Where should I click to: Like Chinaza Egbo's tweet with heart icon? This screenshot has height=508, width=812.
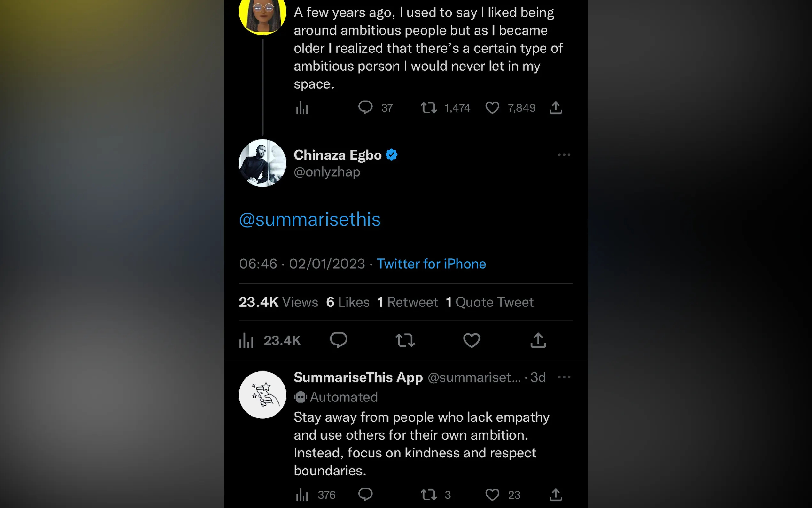coord(471,340)
